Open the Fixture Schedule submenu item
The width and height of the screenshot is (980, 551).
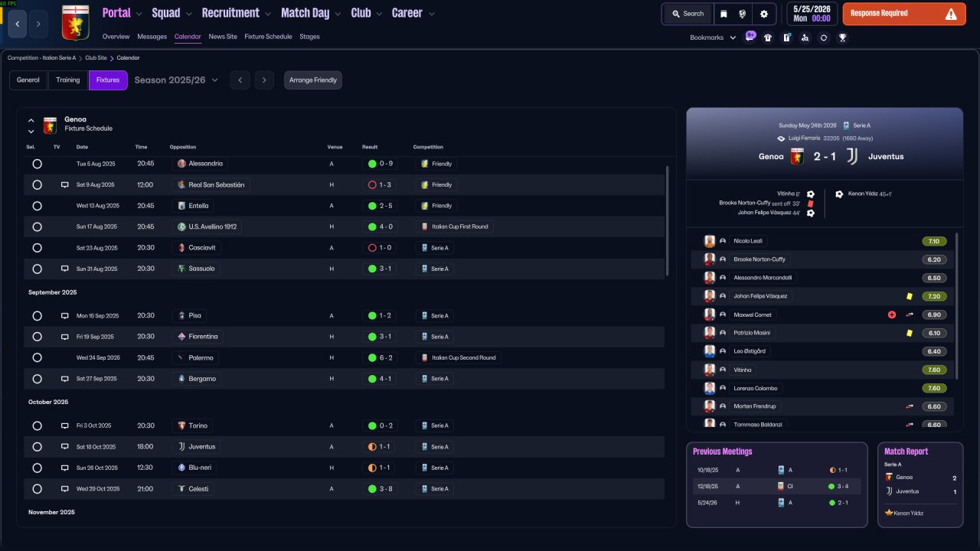pos(268,37)
